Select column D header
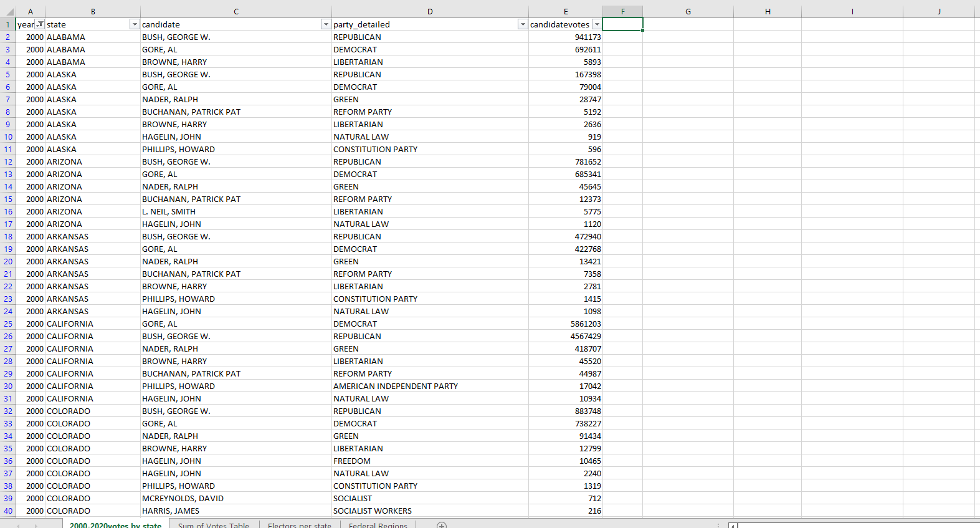 click(430, 11)
